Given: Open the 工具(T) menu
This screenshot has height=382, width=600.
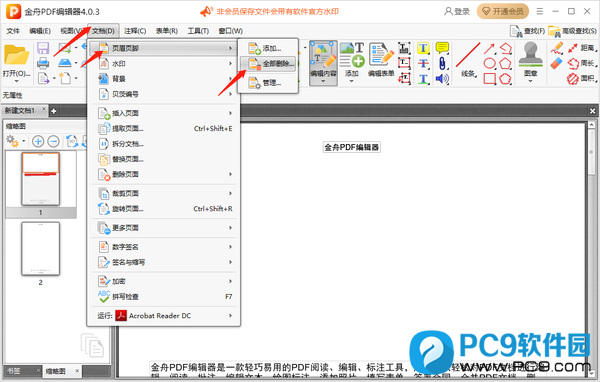Looking at the screenshot, I should click(x=198, y=31).
